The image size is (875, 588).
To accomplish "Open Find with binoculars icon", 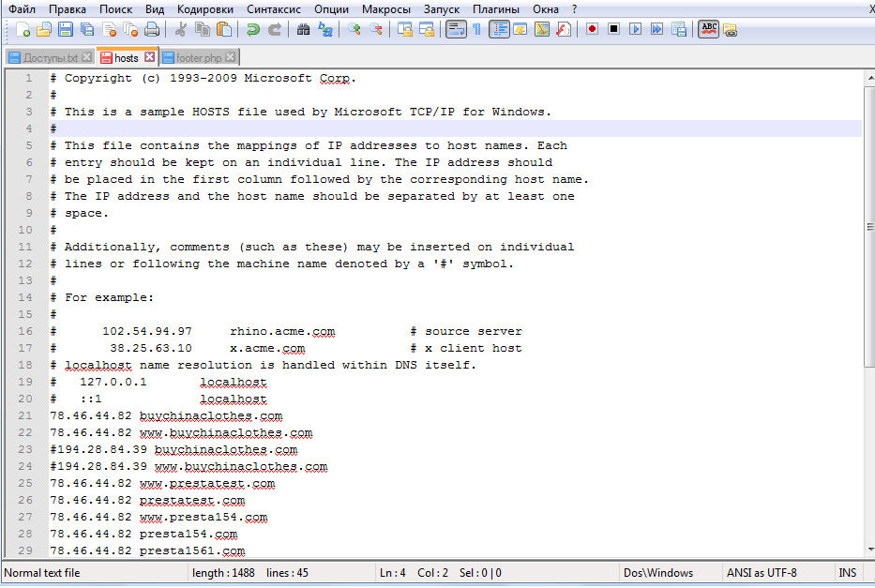I will pos(303,29).
